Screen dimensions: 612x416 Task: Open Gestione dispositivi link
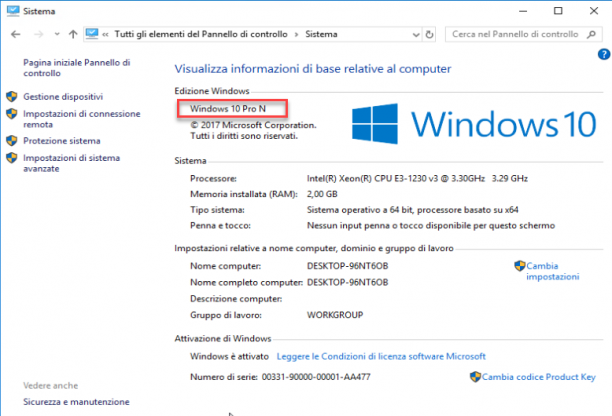click(x=63, y=96)
